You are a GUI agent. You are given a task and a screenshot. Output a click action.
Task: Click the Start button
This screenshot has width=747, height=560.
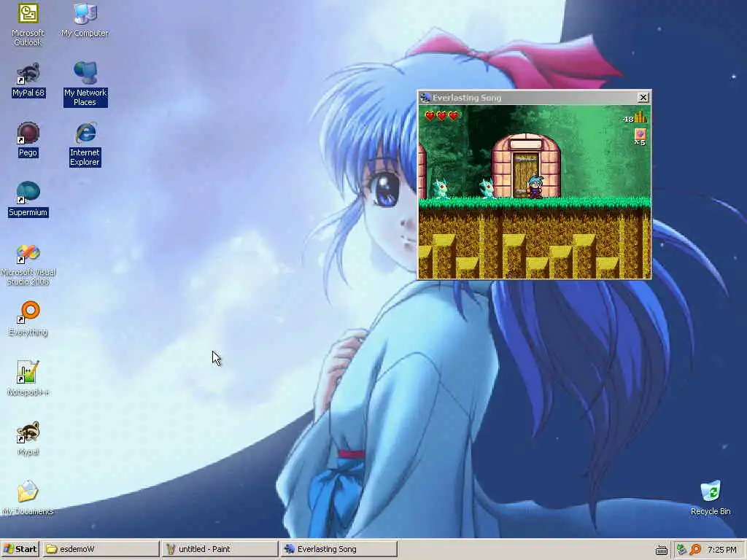tap(20, 549)
